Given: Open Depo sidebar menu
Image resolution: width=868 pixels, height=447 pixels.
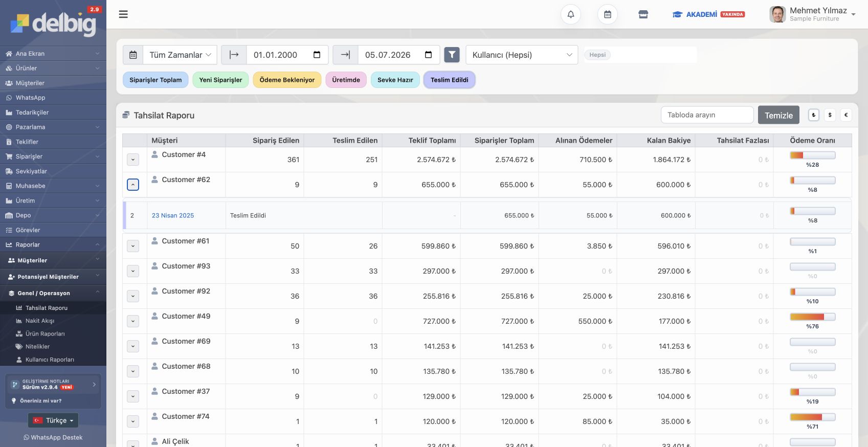Looking at the screenshot, I should coord(53,215).
